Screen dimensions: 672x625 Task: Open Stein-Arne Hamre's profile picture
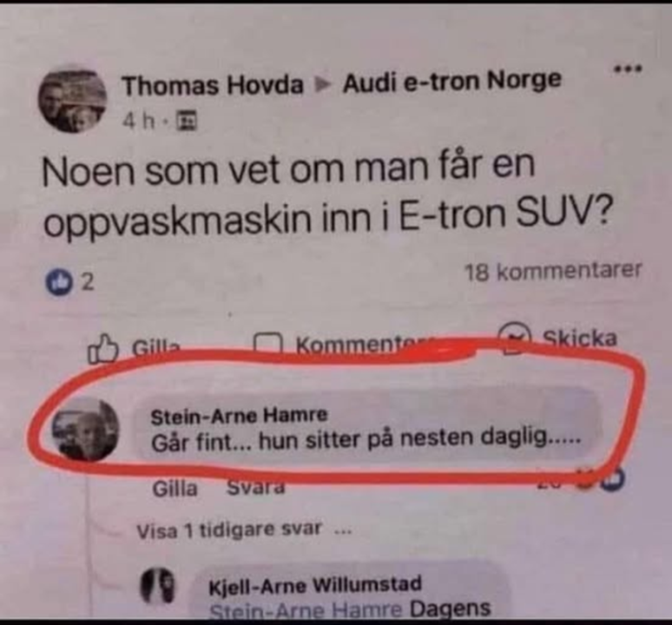click(85, 429)
